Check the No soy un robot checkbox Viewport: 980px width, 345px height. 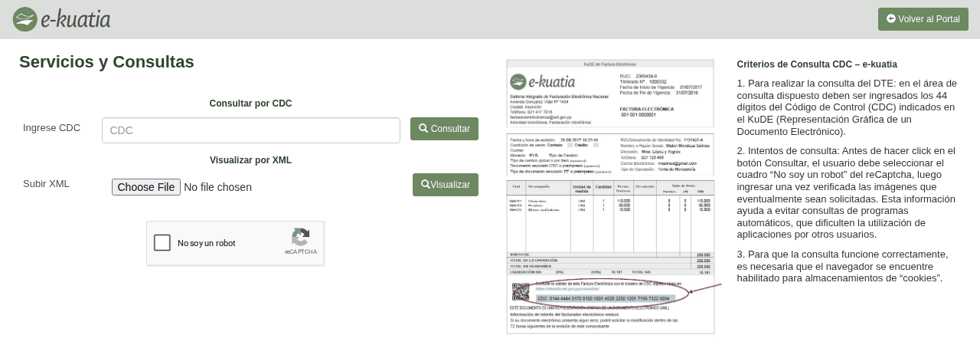(162, 243)
